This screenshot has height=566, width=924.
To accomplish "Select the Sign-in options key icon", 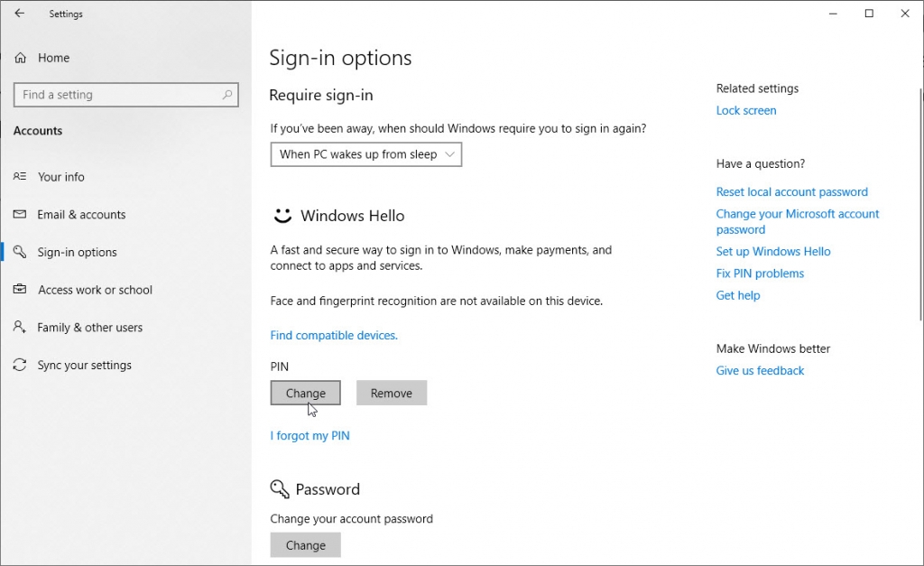I will coord(21,252).
